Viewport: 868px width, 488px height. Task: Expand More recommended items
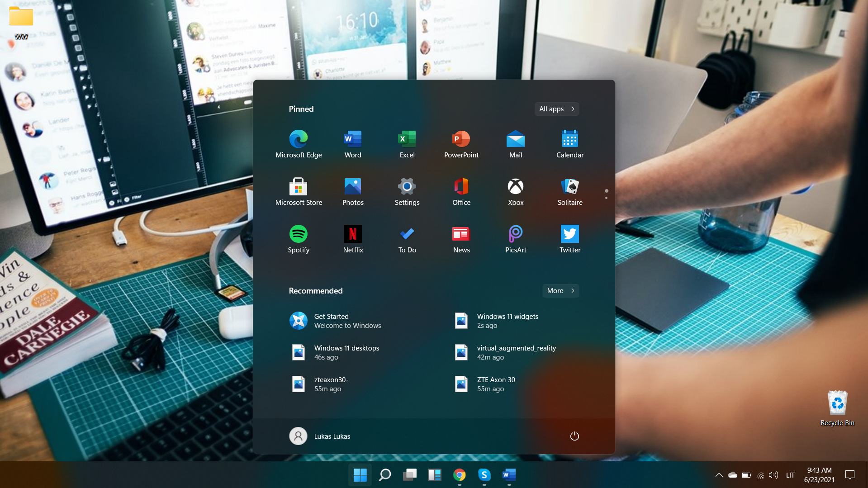[561, 291]
